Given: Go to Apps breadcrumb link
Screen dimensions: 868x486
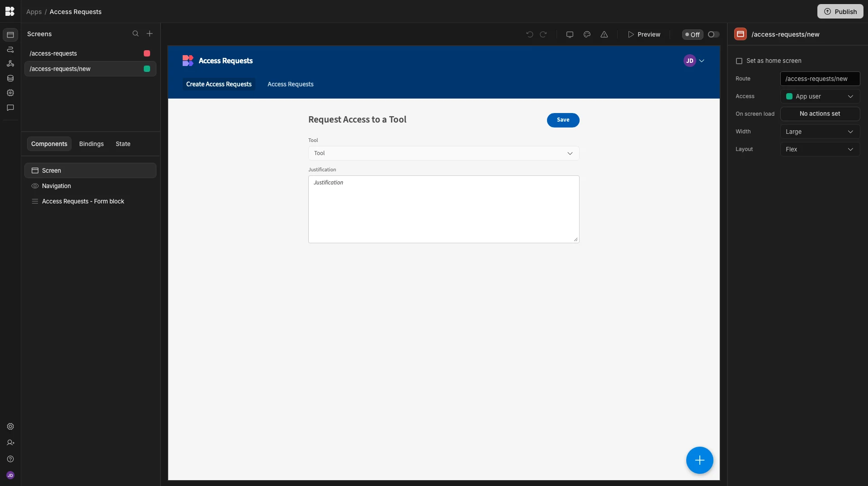Looking at the screenshot, I should pyautogui.click(x=34, y=12).
